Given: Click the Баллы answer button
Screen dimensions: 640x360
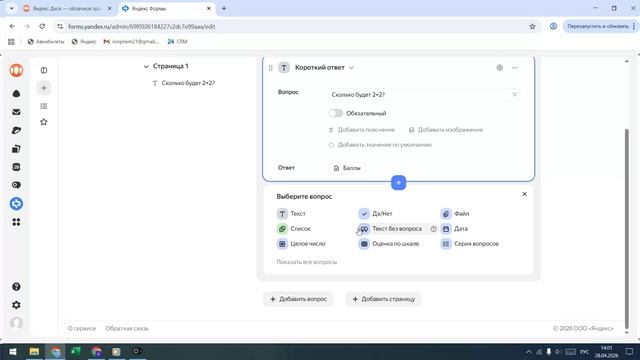Looking at the screenshot, I should coord(347,168).
